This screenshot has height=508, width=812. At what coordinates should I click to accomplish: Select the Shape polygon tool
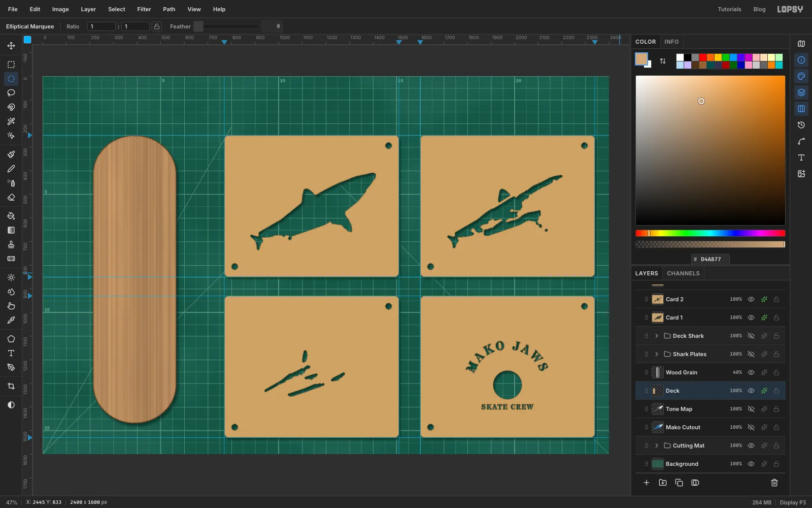tap(11, 339)
